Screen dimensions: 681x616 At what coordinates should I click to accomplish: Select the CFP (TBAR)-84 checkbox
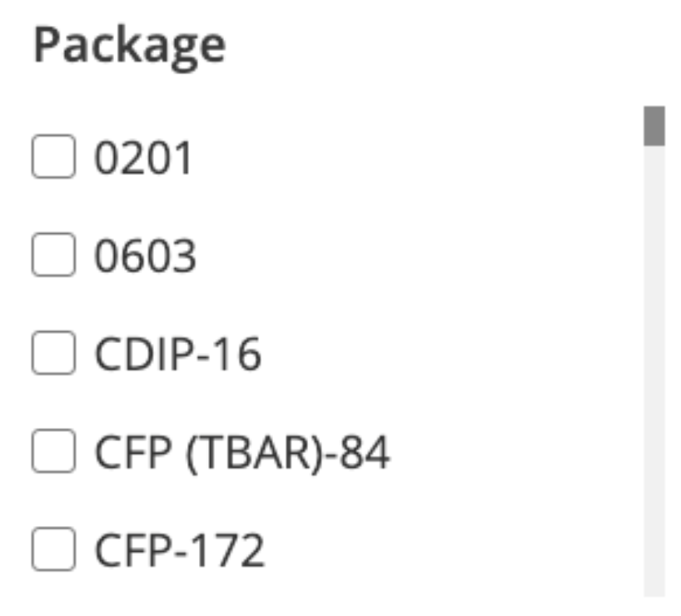[53, 451]
